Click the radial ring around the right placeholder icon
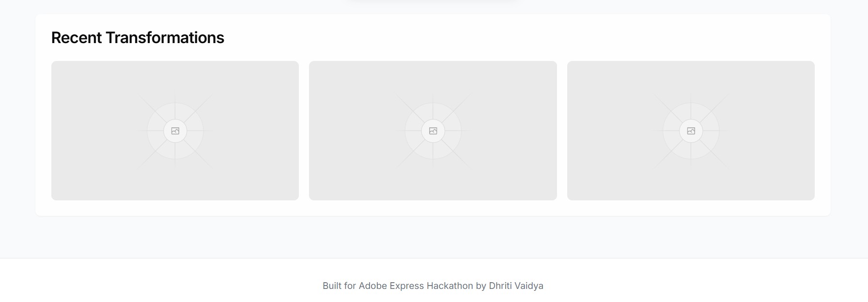 [x=671, y=131]
